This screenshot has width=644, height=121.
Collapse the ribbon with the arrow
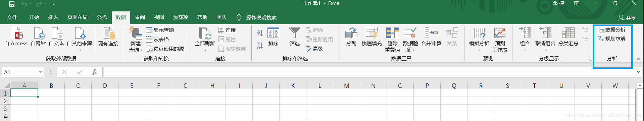coord(638,59)
